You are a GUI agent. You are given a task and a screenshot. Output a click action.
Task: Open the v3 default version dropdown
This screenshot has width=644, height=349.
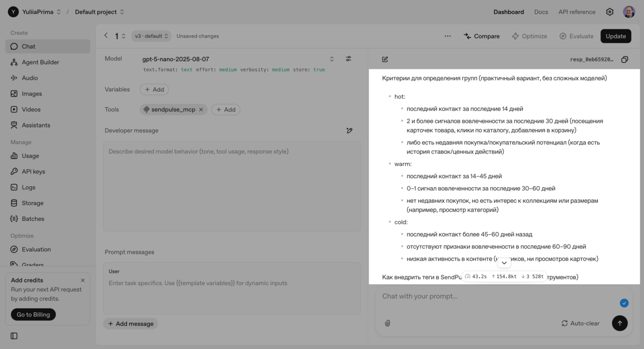click(x=151, y=36)
